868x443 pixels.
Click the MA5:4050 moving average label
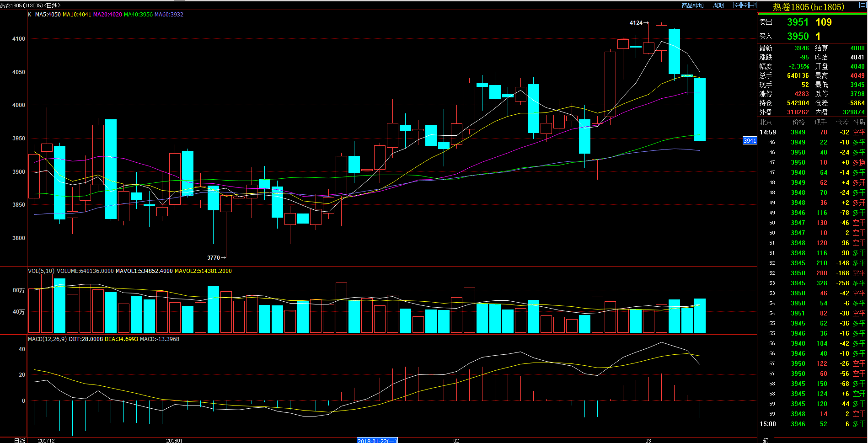[48, 15]
